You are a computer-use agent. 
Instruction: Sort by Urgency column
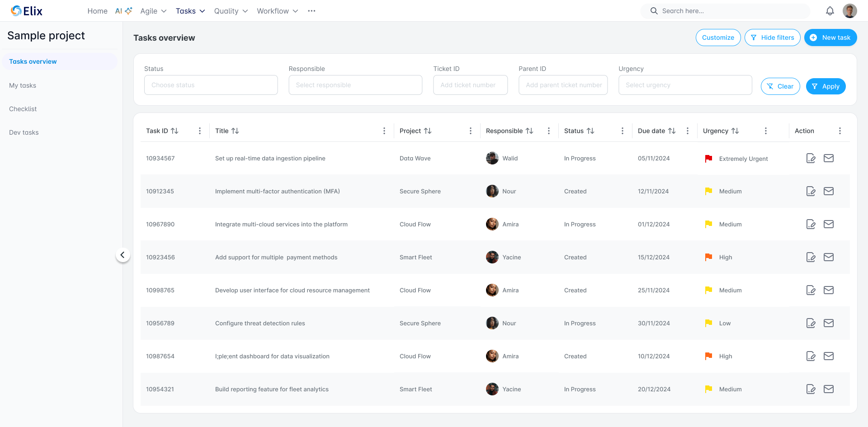pyautogui.click(x=735, y=131)
